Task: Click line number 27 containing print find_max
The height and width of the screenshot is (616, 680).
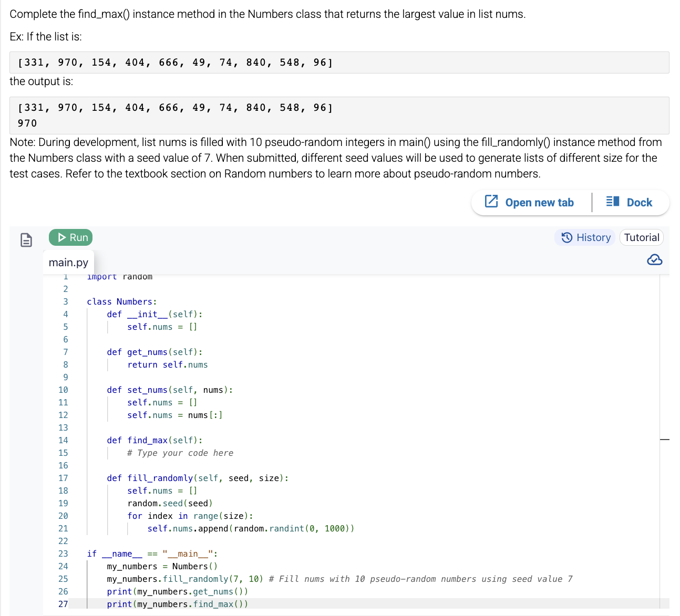Action: [x=63, y=604]
